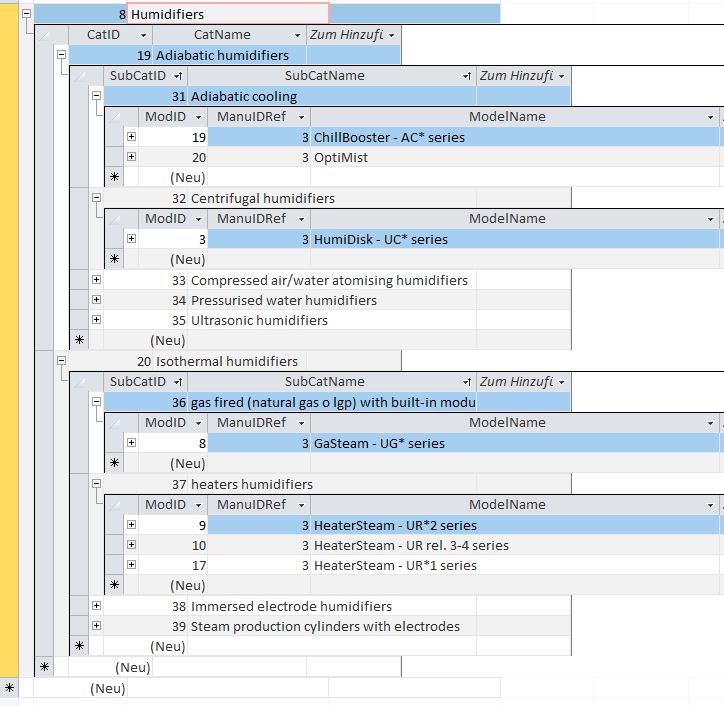Expand Steam production cylinders with electrodes
The width and height of the screenshot is (724, 706).
[x=97, y=626]
